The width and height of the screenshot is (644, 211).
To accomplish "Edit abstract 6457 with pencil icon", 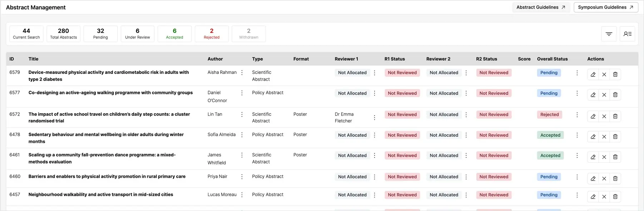I will tap(593, 196).
